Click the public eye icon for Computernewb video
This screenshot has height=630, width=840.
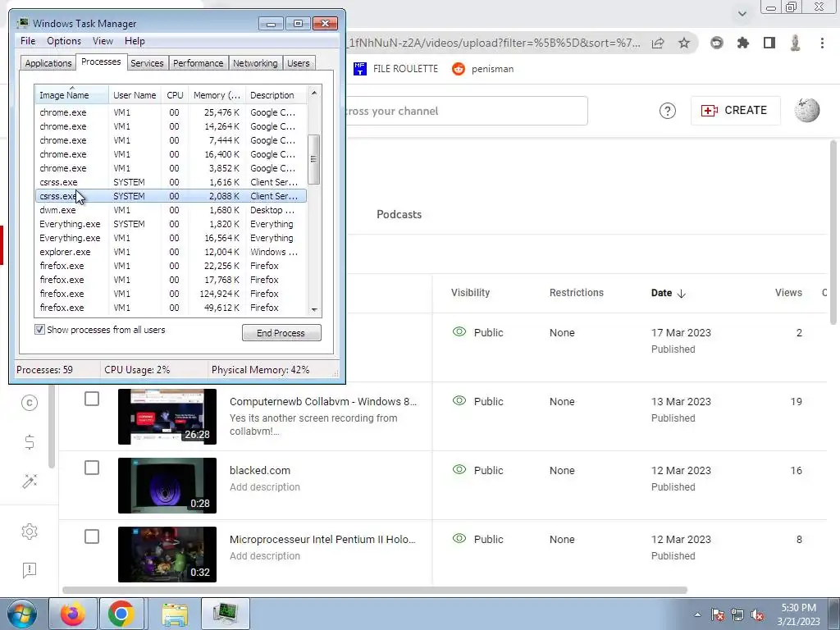tap(459, 400)
